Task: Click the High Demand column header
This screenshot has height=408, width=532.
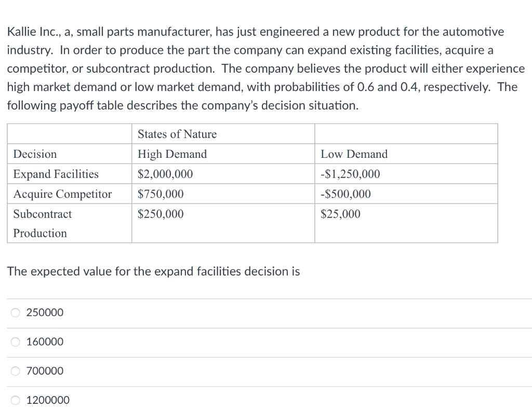Action: [x=172, y=154]
